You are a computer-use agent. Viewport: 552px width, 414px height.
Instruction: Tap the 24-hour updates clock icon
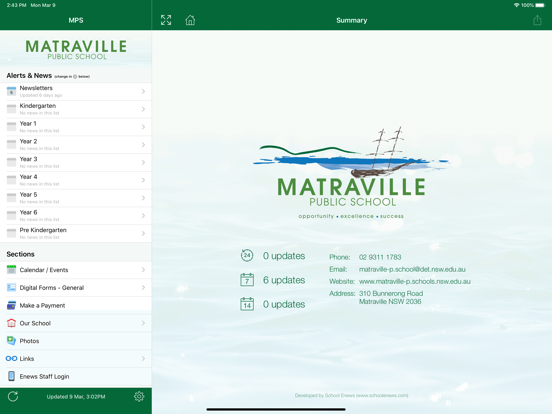[247, 255]
